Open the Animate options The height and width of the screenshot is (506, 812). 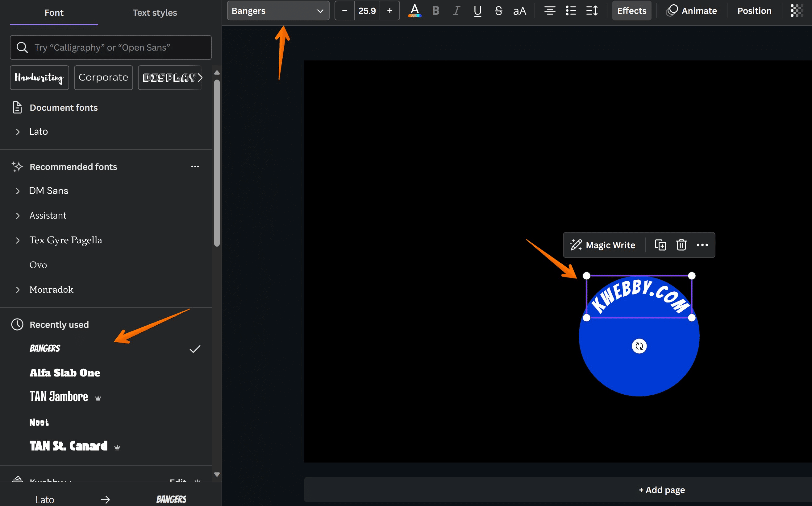692,11
